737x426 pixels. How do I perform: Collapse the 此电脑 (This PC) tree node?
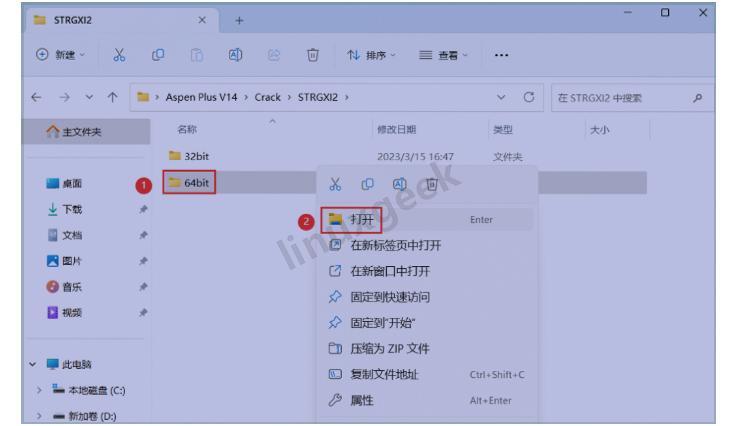(x=32, y=364)
